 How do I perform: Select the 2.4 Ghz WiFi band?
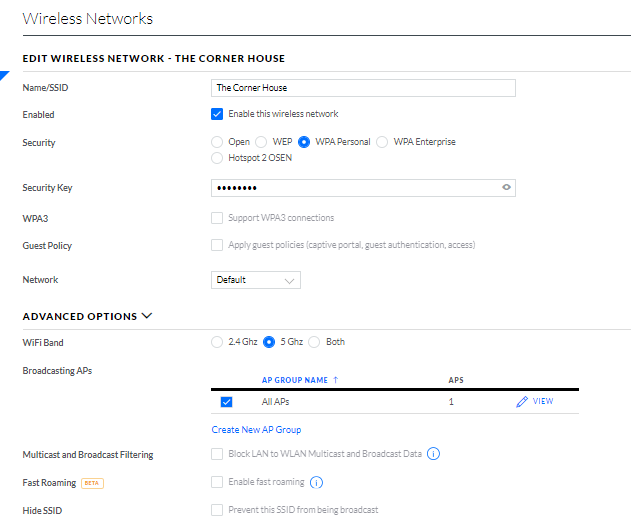pyautogui.click(x=217, y=342)
